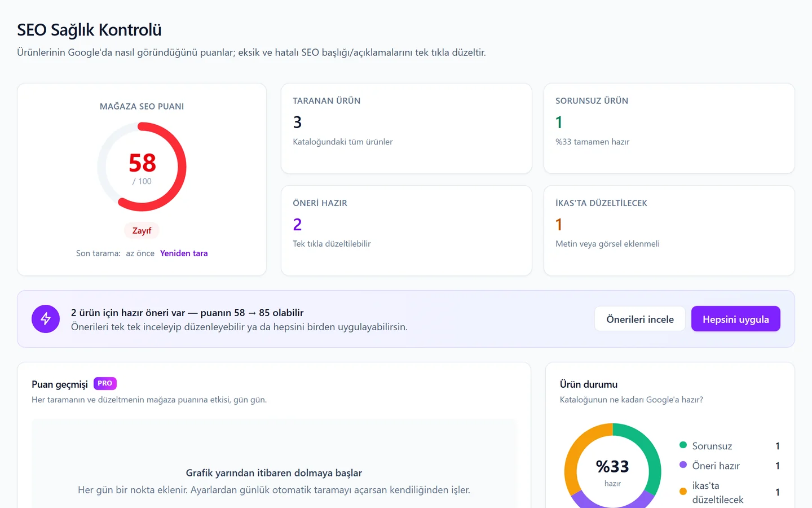Screen dimensions: 812x508
Task: Click the SEO Sağlık Kontrolü heading
Action: click(89, 30)
